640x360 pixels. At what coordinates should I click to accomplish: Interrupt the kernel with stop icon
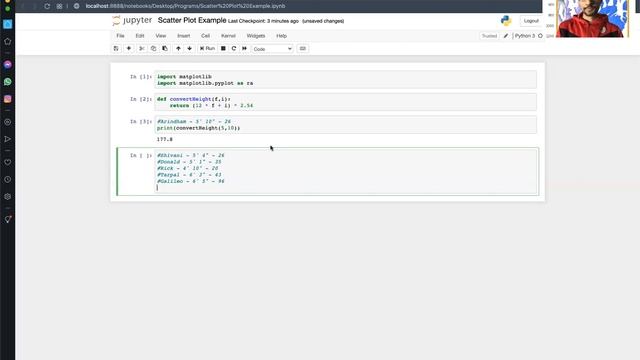pos(223,49)
